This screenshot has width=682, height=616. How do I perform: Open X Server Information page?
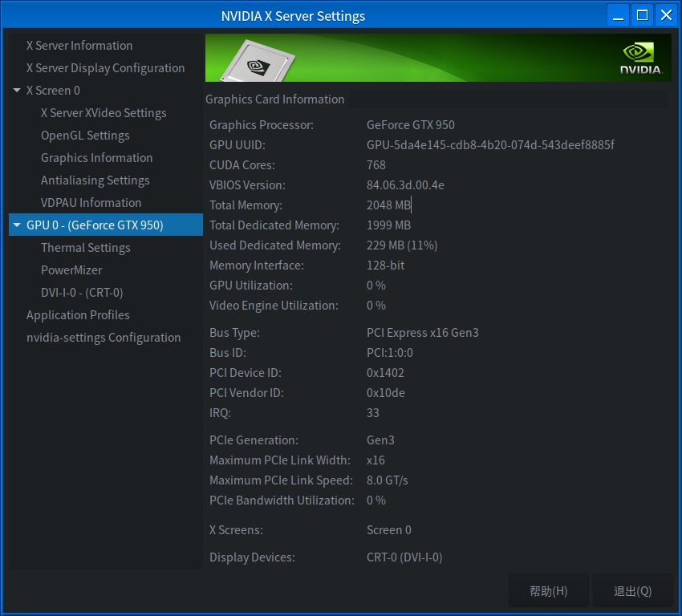79,45
